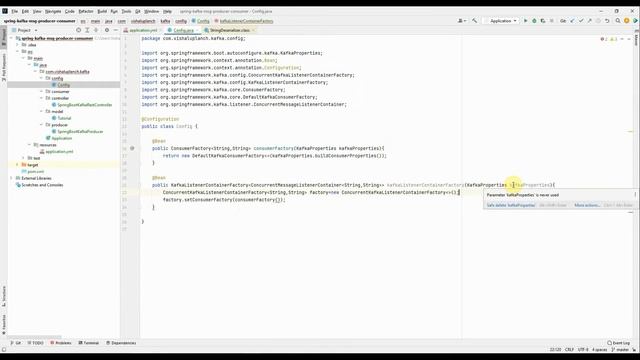The height and width of the screenshot is (360, 640).
Task: Collapse the src folder node
Action: [18, 51]
